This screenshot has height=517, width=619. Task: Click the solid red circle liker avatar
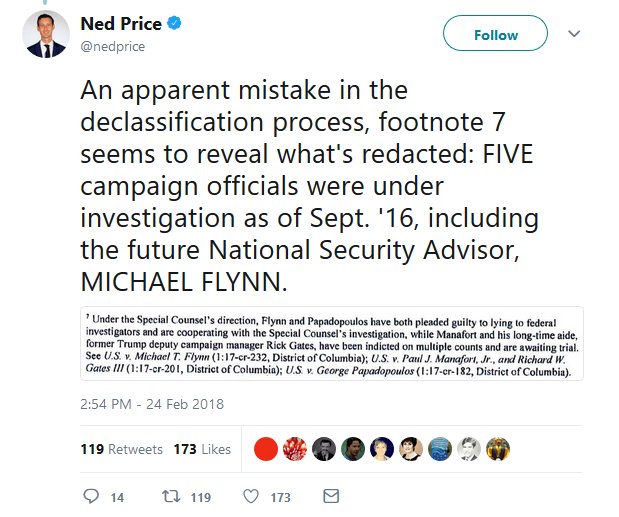click(265, 449)
